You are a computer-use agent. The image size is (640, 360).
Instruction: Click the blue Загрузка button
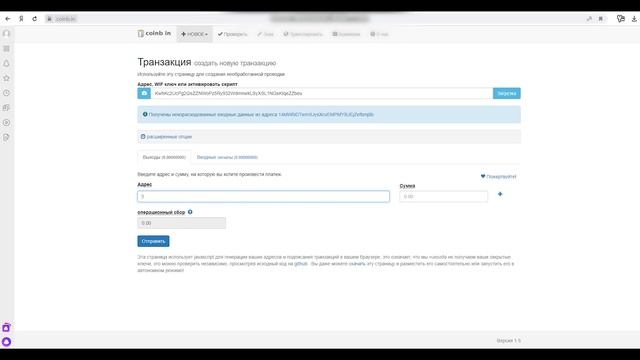[x=507, y=93]
